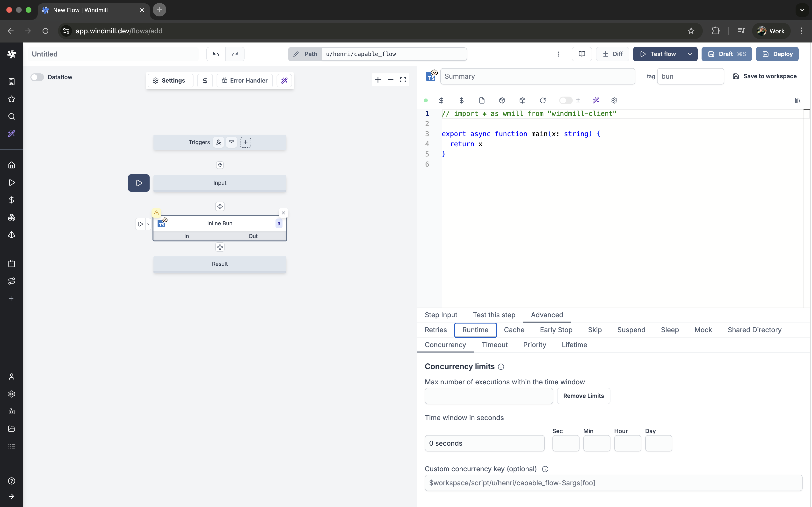The image size is (812, 507).
Task: Open the Test flow dropdown arrow
Action: pos(690,54)
